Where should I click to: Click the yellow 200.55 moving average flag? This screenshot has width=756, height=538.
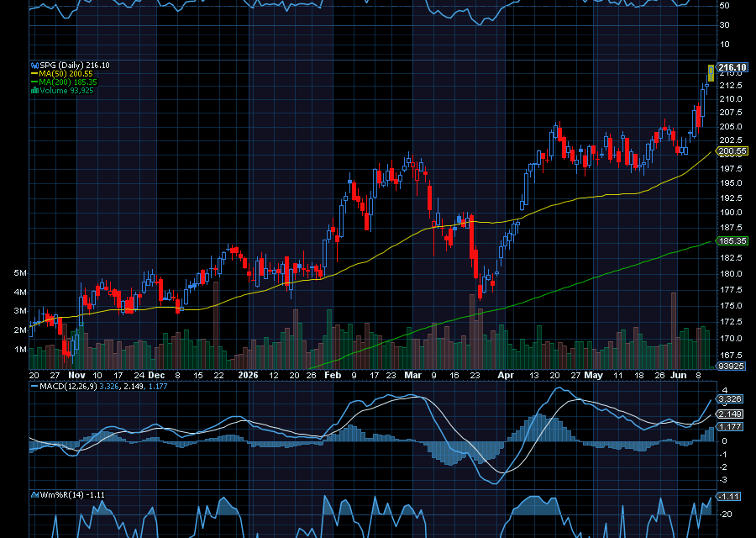click(732, 151)
